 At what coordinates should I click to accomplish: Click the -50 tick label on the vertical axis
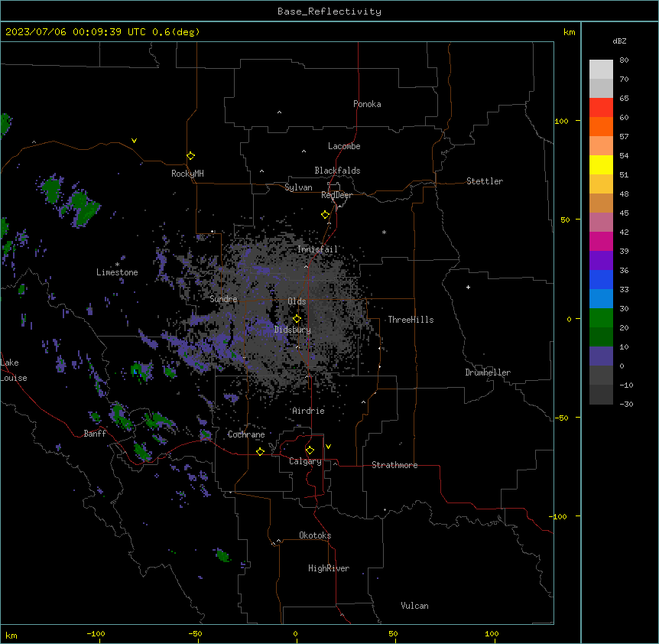(561, 418)
